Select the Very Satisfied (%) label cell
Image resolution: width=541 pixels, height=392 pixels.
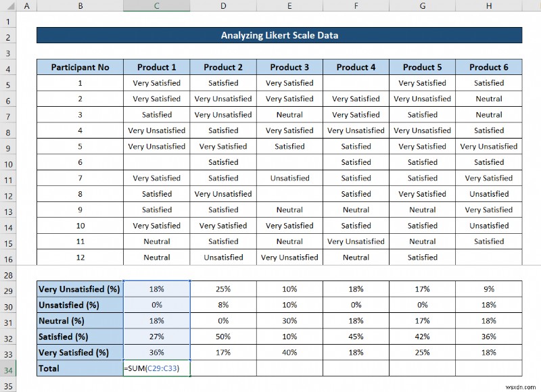point(79,352)
